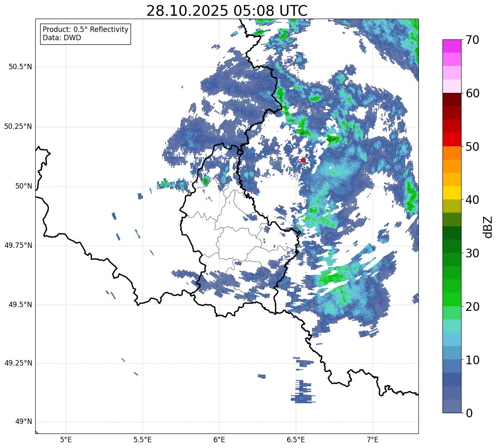Click the 5°E longitude label
This screenshot has width=498, height=448.
click(66, 439)
